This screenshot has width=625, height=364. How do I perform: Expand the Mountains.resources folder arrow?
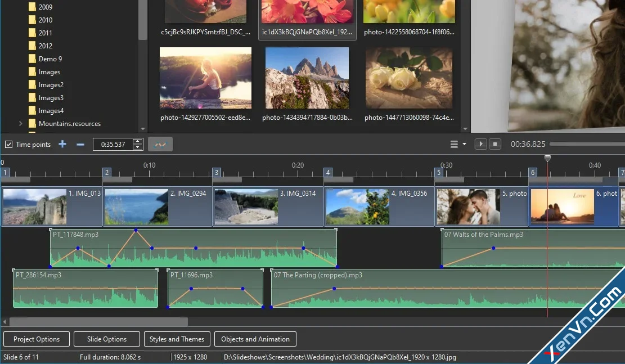tap(20, 124)
